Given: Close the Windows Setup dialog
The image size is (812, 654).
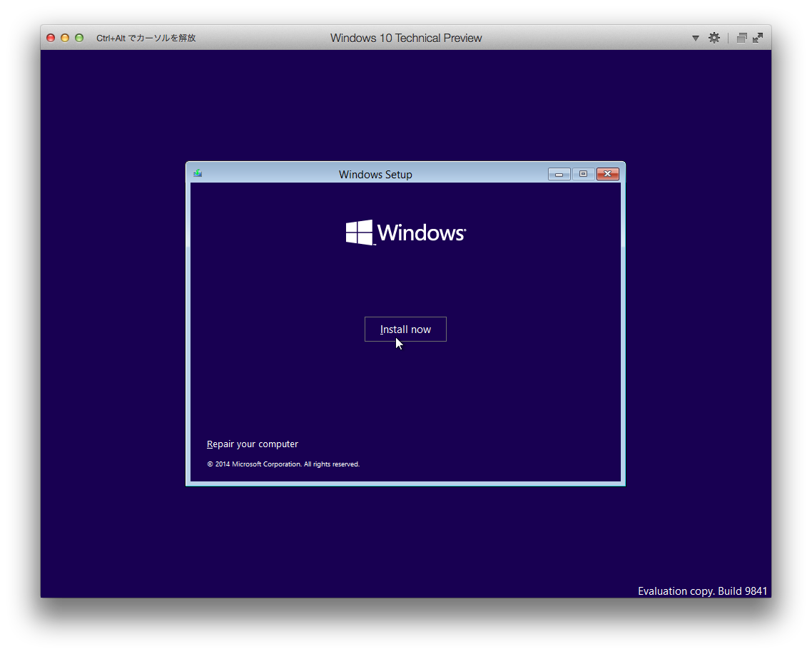Looking at the screenshot, I should 607,174.
